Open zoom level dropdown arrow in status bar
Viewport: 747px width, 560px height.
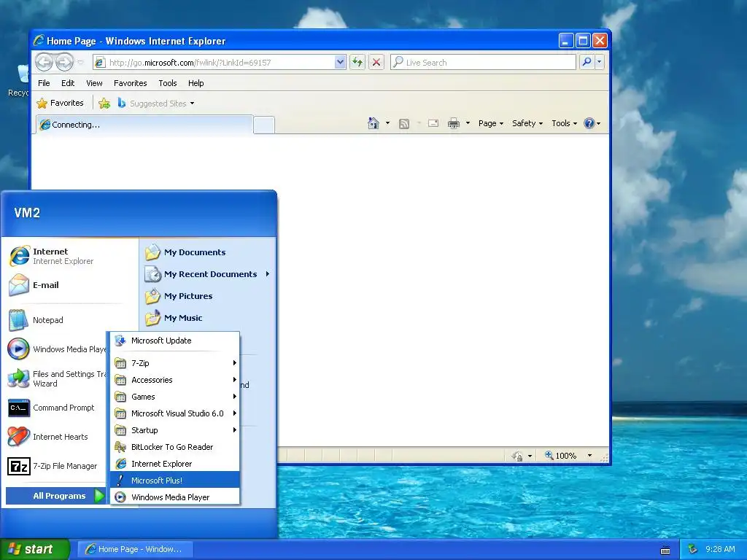tap(589, 456)
